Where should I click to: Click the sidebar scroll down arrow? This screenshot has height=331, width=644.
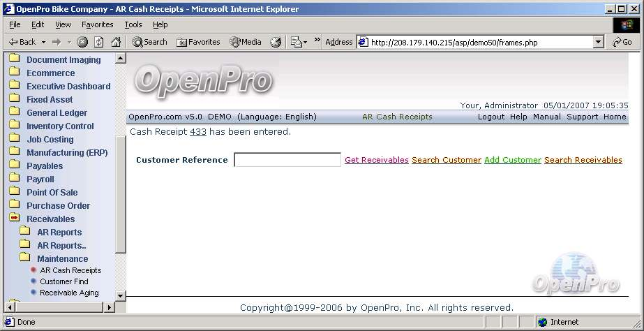[120, 295]
